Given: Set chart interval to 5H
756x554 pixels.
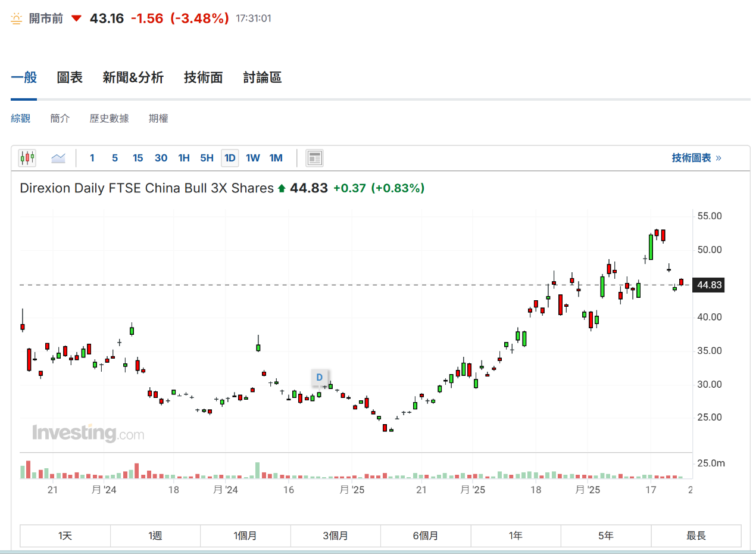Looking at the screenshot, I should pos(207,158).
